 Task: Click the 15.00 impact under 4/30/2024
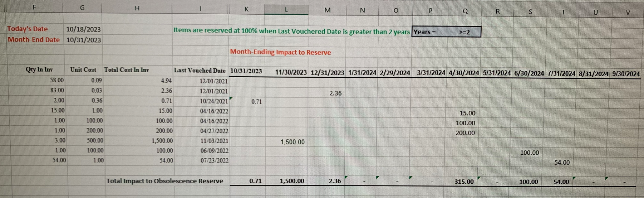[467, 113]
